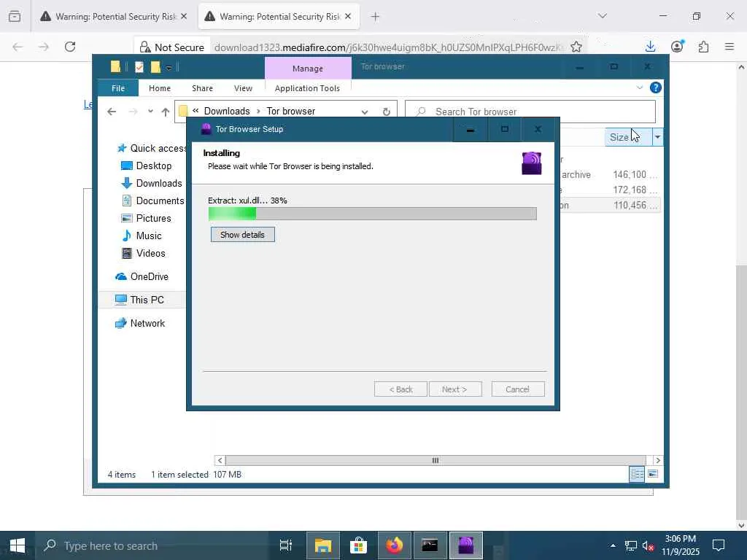Viewport: 747px width, 560px height.
Task: Open Customize Quick Access Toolbar dropdown
Action: tap(169, 68)
